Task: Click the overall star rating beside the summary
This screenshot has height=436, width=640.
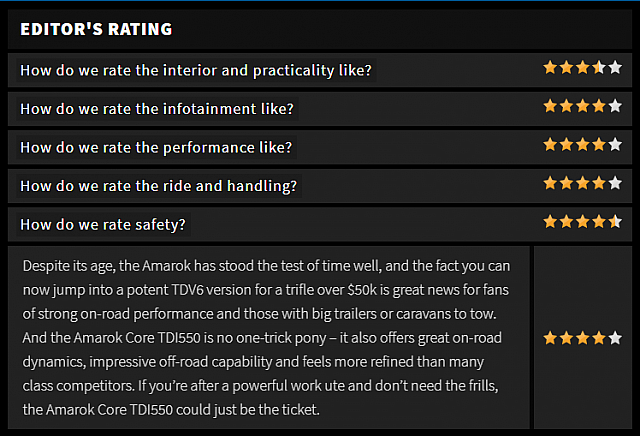Action: coord(582,338)
